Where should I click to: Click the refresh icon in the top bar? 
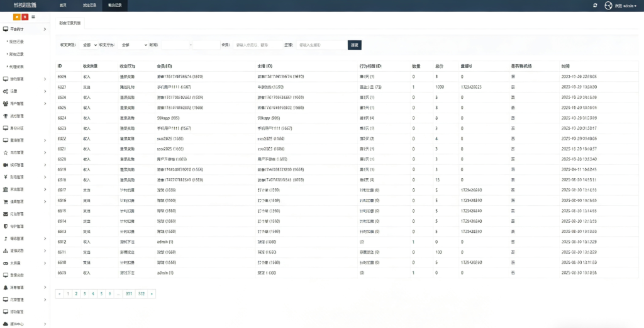[x=595, y=5]
